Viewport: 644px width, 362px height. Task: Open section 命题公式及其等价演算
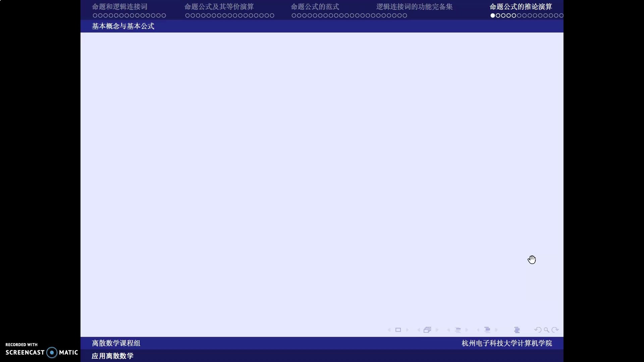coord(219,7)
